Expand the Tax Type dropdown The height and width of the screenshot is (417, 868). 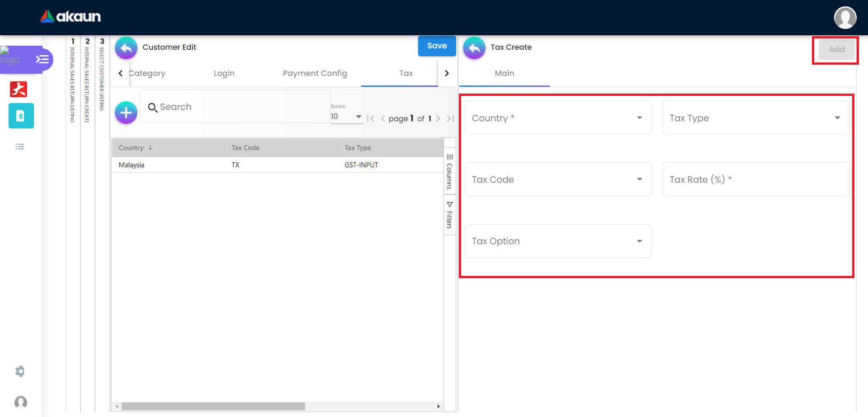click(755, 118)
